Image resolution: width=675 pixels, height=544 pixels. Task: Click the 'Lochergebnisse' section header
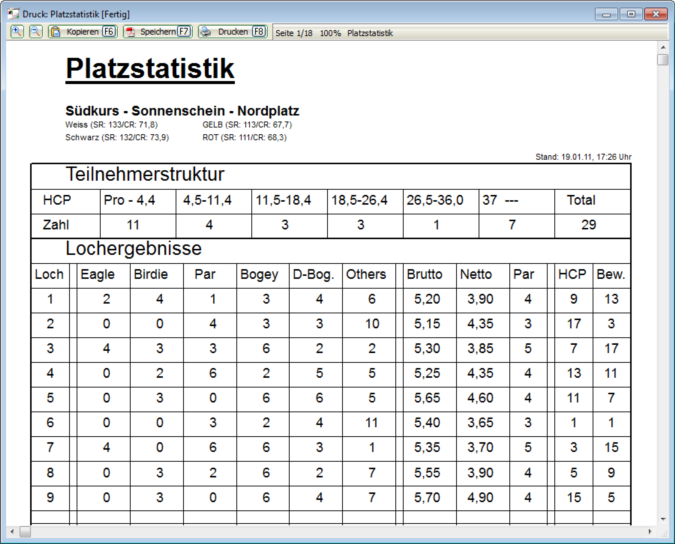[x=133, y=249]
